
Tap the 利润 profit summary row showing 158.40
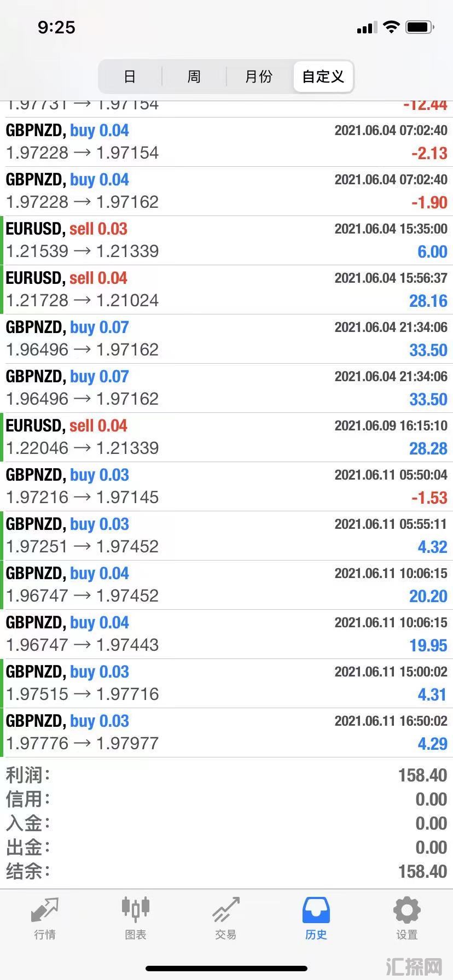[226, 775]
